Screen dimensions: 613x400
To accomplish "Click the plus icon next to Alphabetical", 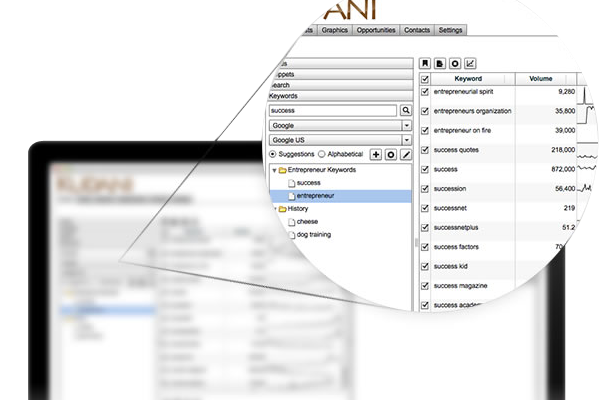I will pos(376,154).
